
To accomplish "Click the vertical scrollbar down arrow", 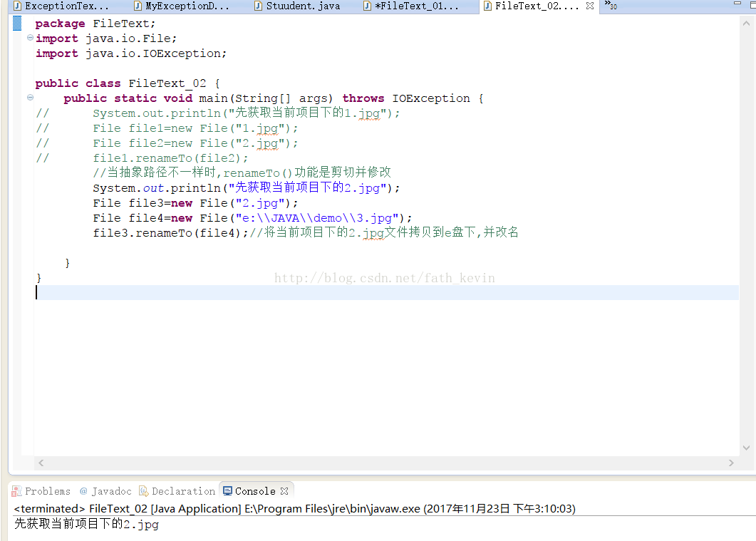I will [746, 448].
